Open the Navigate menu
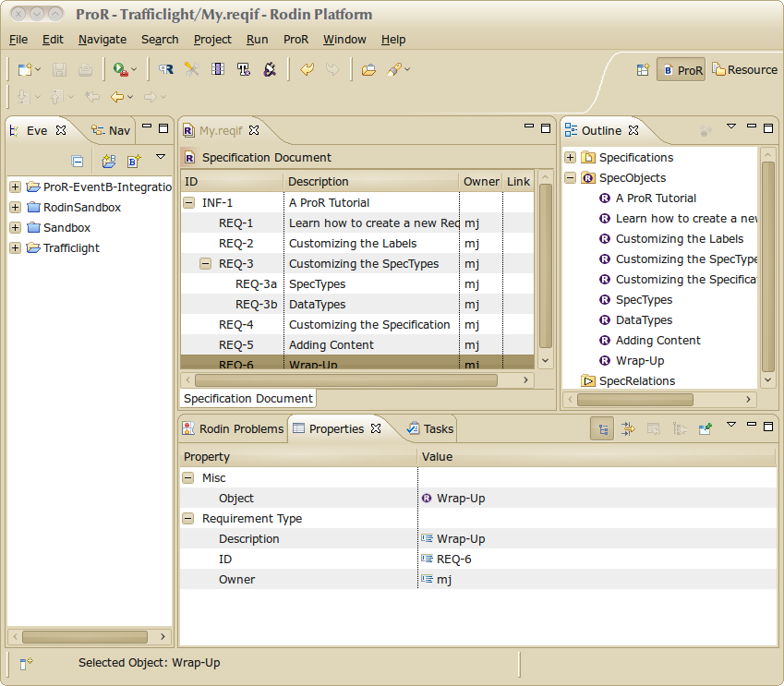784x686 pixels. 103,40
